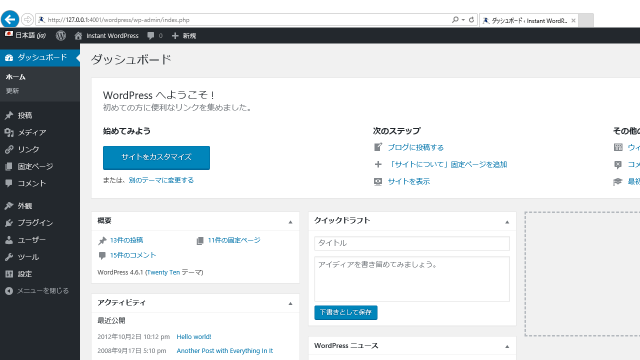Open コメント sidebar icon menu
The image size is (640, 360).
click(x=9, y=183)
